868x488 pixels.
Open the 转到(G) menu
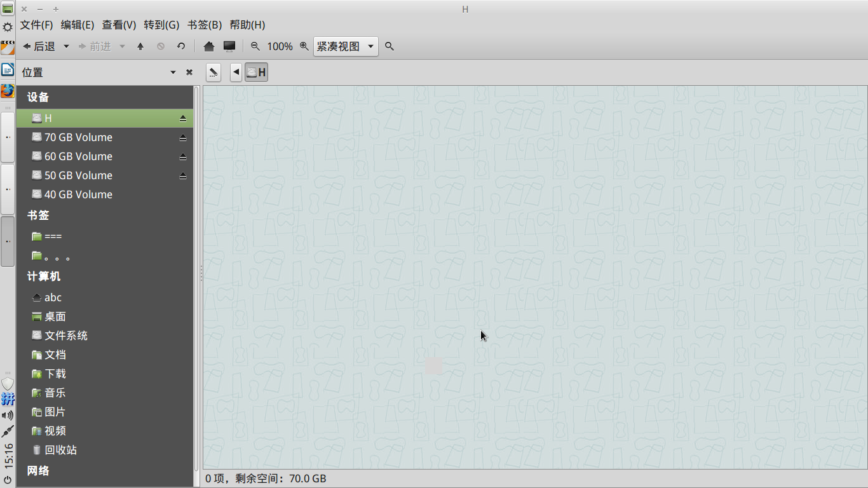[x=161, y=25]
